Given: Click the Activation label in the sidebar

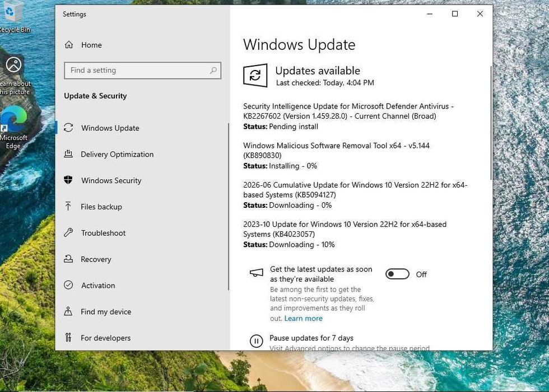Looking at the screenshot, I should pyautogui.click(x=98, y=286).
